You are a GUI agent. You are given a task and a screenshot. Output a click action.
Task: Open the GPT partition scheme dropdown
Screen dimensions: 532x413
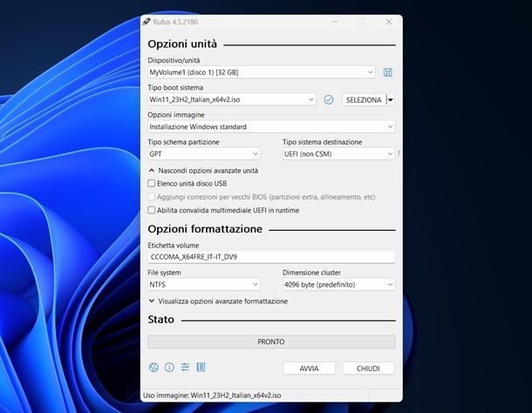[204, 154]
